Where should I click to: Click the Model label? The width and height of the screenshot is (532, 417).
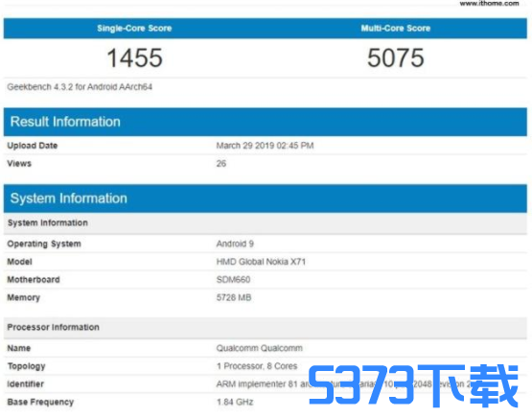coord(20,262)
